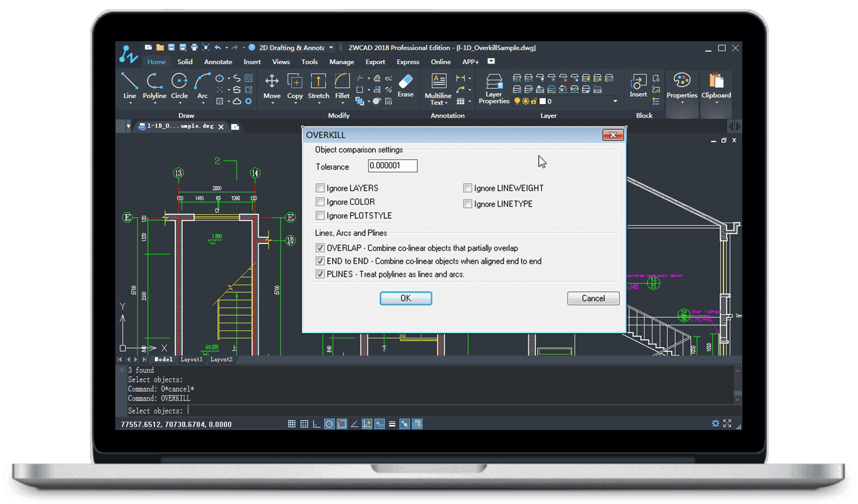Toggle grid display in status bar
Image resolution: width=858 pixels, height=504 pixels.
coord(304,424)
